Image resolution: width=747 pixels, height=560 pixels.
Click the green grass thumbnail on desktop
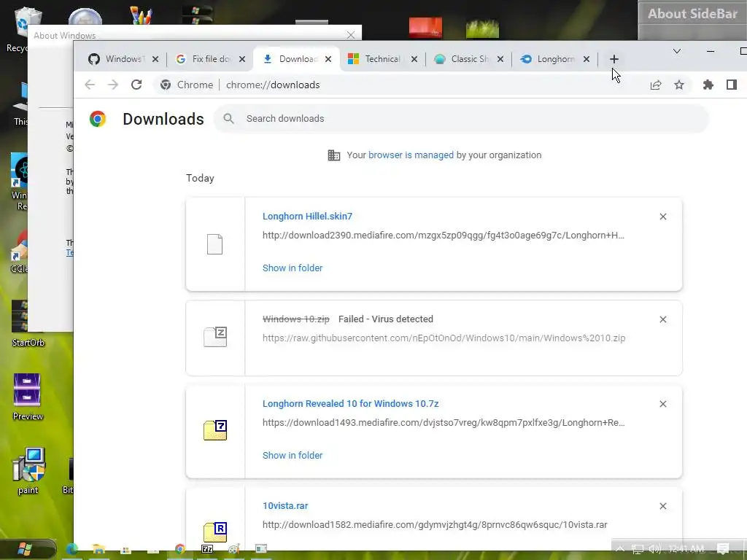click(483, 28)
